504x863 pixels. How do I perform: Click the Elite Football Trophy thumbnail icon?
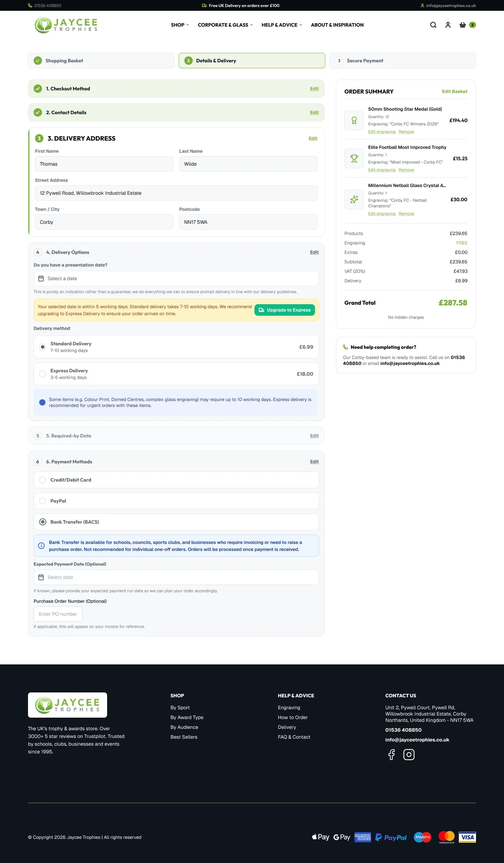[354, 159]
